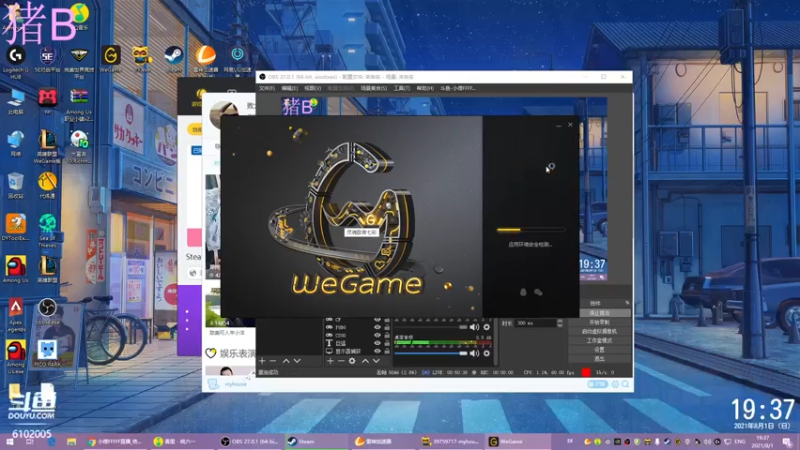This screenshot has width=800, height=450.
Task: Adjust transition duration stepper arrows
Action: coord(560,323)
